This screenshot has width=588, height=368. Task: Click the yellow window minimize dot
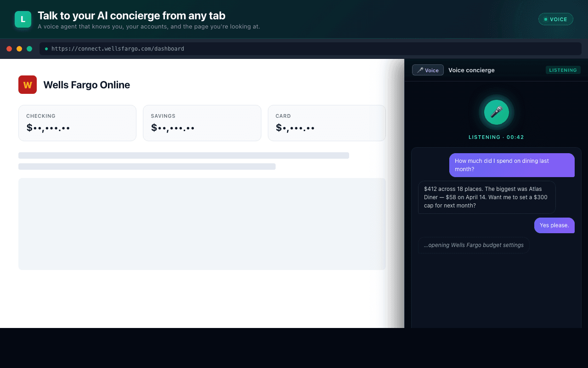[19, 49]
